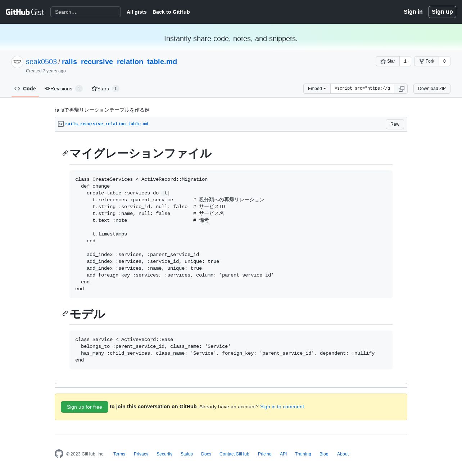Image resolution: width=462 pixels, height=476 pixels.
Task: Click the file code icon beside the filename
Action: click(x=61, y=124)
